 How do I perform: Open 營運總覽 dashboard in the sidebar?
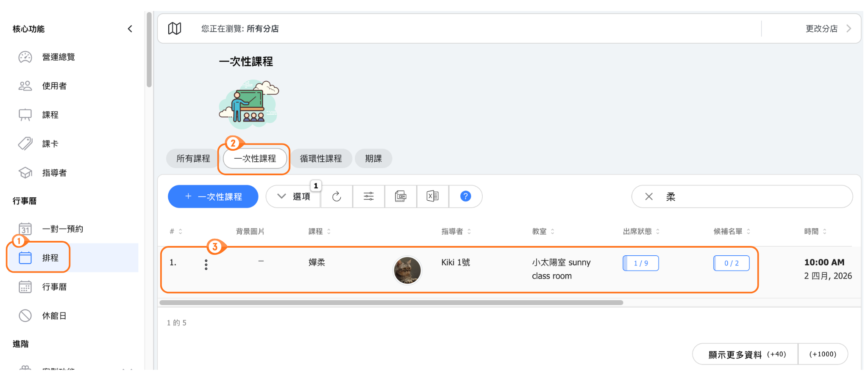[58, 57]
